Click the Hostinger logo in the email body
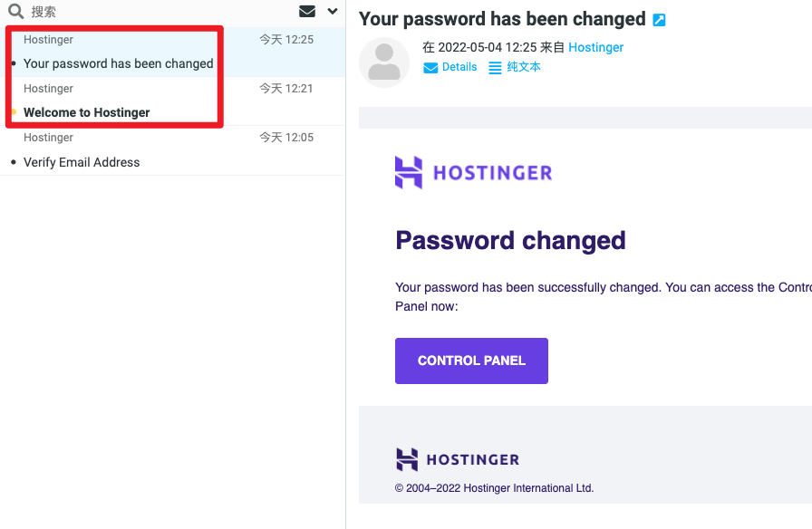This screenshot has width=812, height=529. click(472, 172)
